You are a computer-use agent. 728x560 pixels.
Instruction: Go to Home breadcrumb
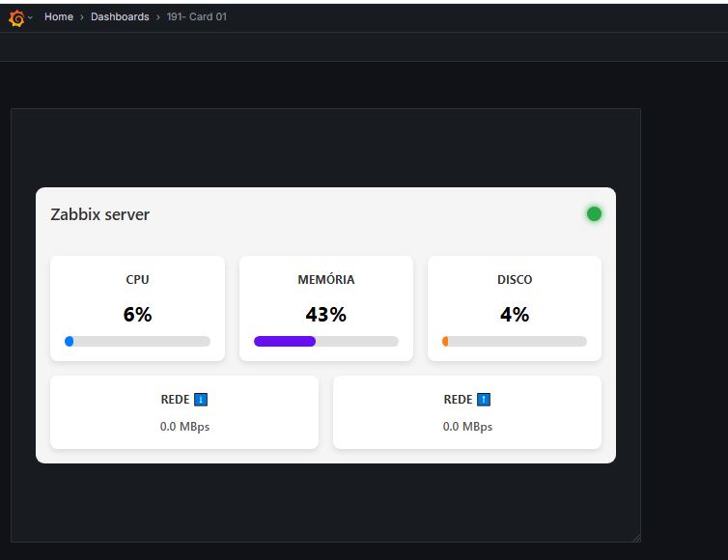tap(59, 16)
